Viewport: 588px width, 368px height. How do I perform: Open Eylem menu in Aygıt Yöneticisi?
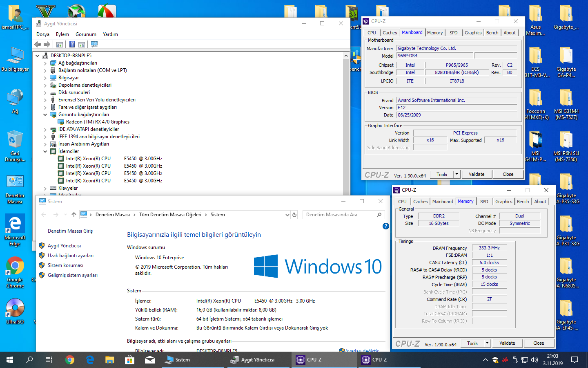[62, 34]
